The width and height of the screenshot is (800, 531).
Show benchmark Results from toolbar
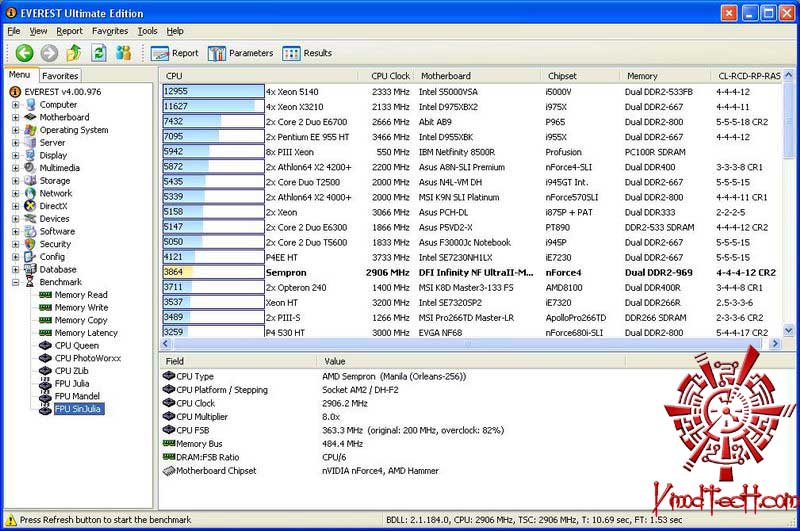(307, 53)
